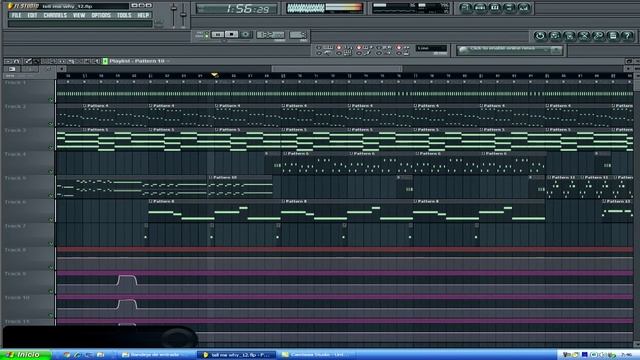Image resolution: width=640 pixels, height=360 pixels.
Task: Open first Pattern 8 clip menu arrow
Action: point(151,202)
